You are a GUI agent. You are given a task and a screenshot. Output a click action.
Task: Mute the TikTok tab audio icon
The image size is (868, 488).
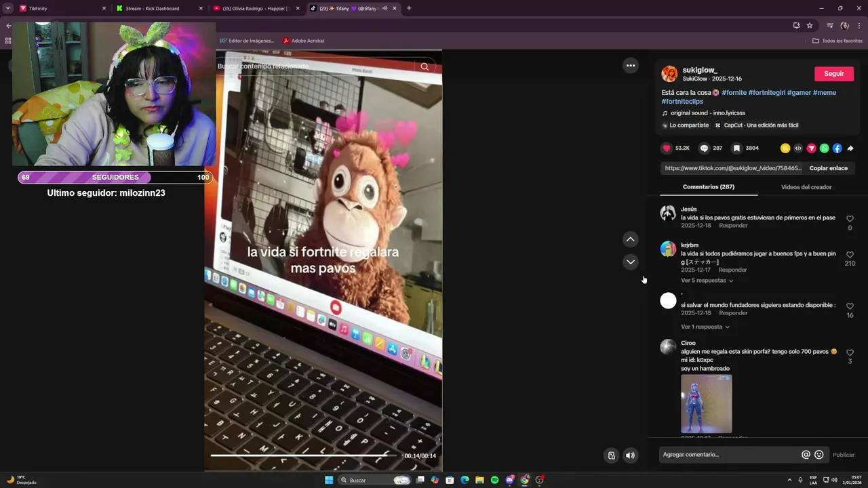(384, 8)
